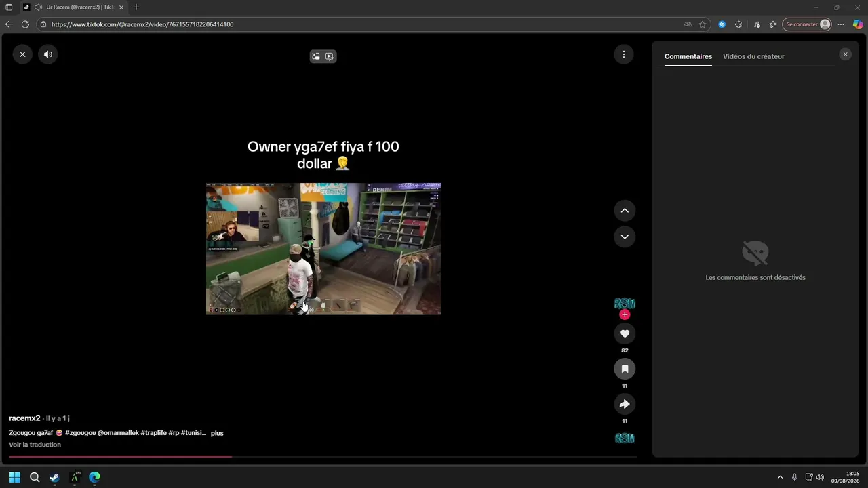Open the creator's RSM avatar profile

[x=625, y=304]
